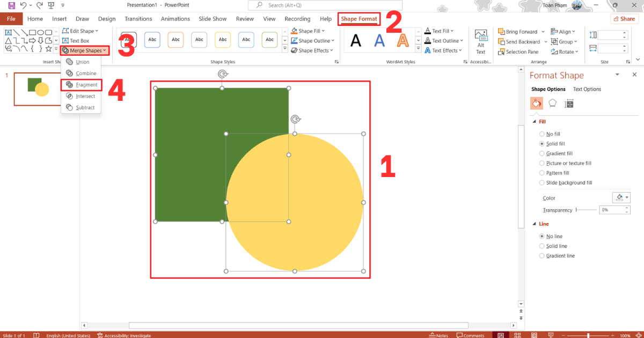
Task: Open the Shape Outline dropdown
Action: [x=312, y=41]
